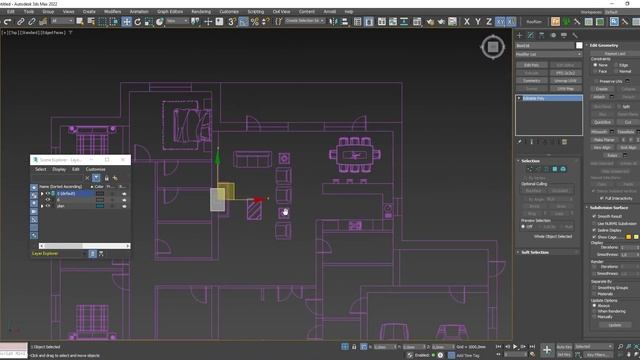Expand the Editable Poly stack entry
The image size is (640, 360).
tap(519, 98)
